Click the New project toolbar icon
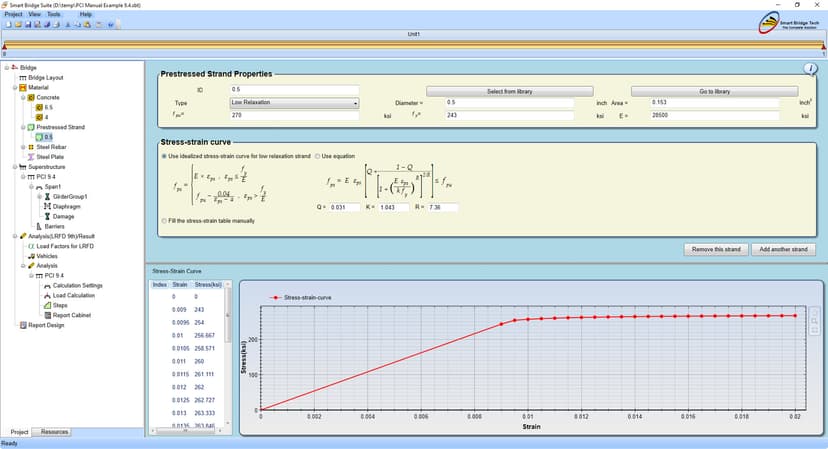828x449 pixels. (8, 24)
